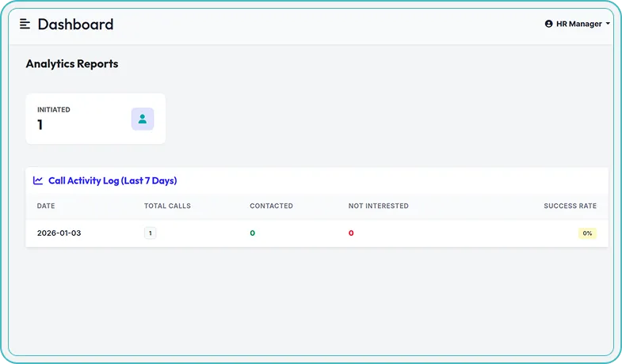
Task: Select the 2026-01-03 date row
Action: 59,233
